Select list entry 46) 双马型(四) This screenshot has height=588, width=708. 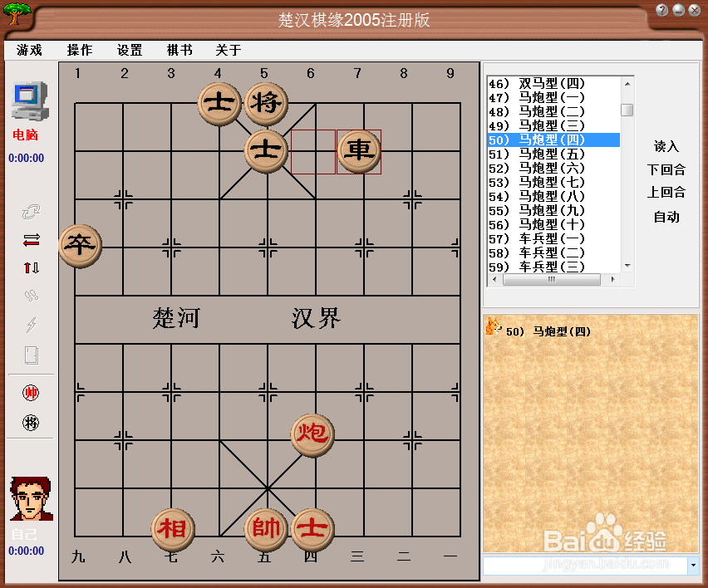pos(553,84)
